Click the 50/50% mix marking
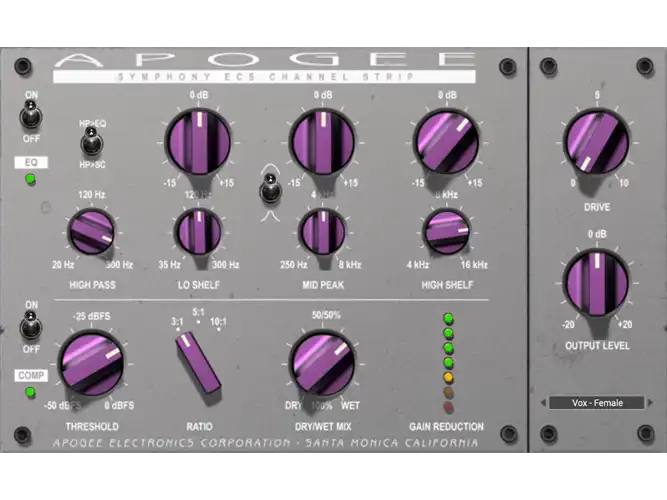 326,315
